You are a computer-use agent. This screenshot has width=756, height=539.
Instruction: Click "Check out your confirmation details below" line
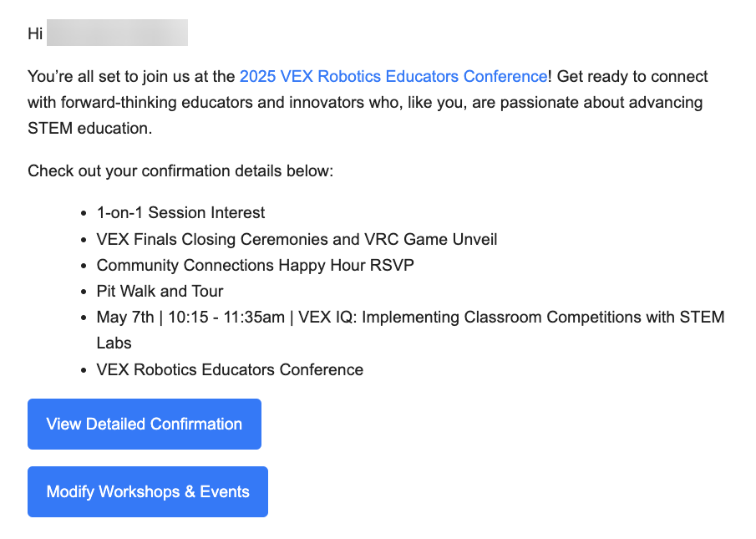(180, 171)
